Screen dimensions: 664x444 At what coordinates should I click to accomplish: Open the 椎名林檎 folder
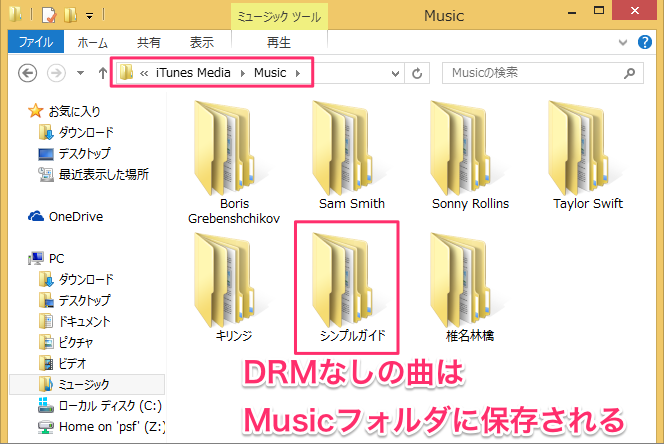click(x=470, y=288)
